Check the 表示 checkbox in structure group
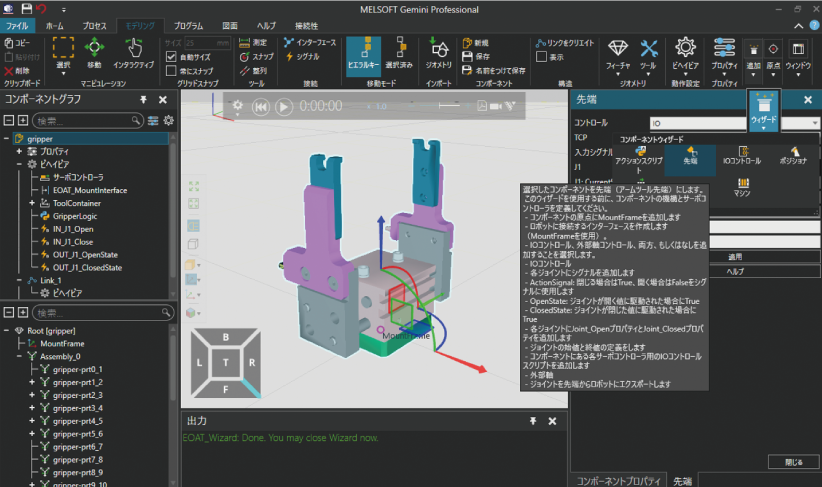The width and height of the screenshot is (822, 487). point(541,57)
